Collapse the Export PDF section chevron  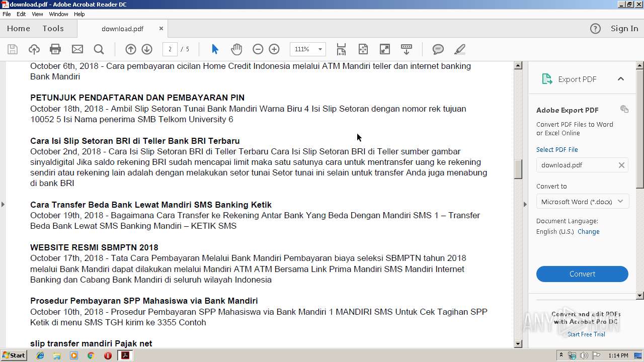pos(621,79)
